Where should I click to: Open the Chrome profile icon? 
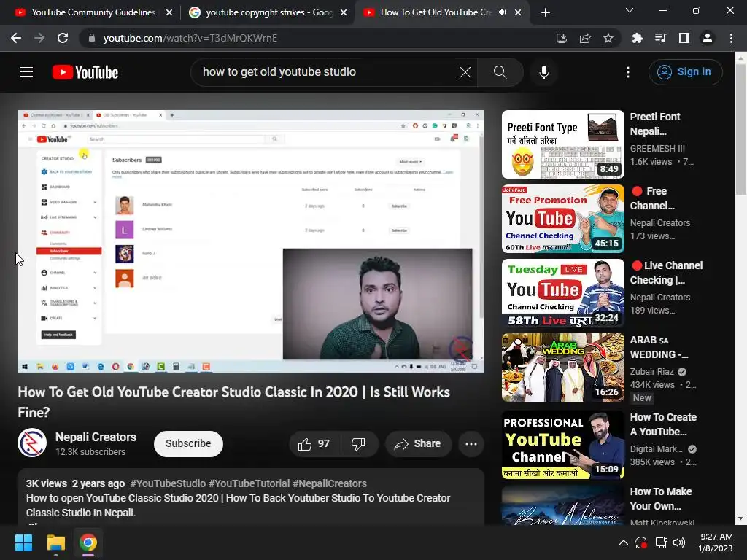click(x=708, y=38)
